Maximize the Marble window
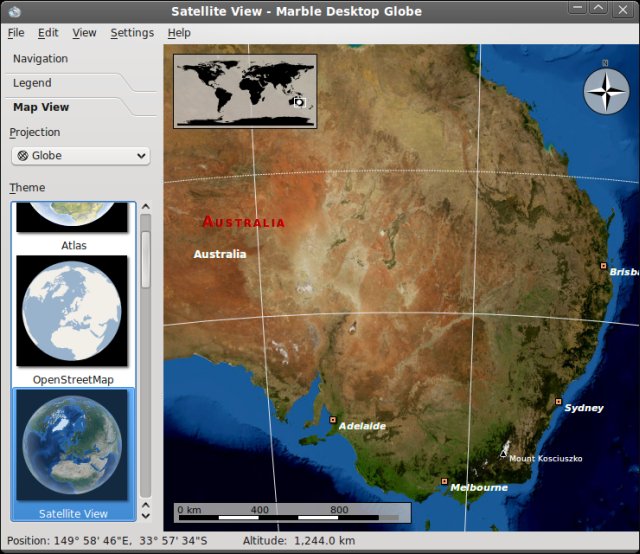 (x=599, y=8)
